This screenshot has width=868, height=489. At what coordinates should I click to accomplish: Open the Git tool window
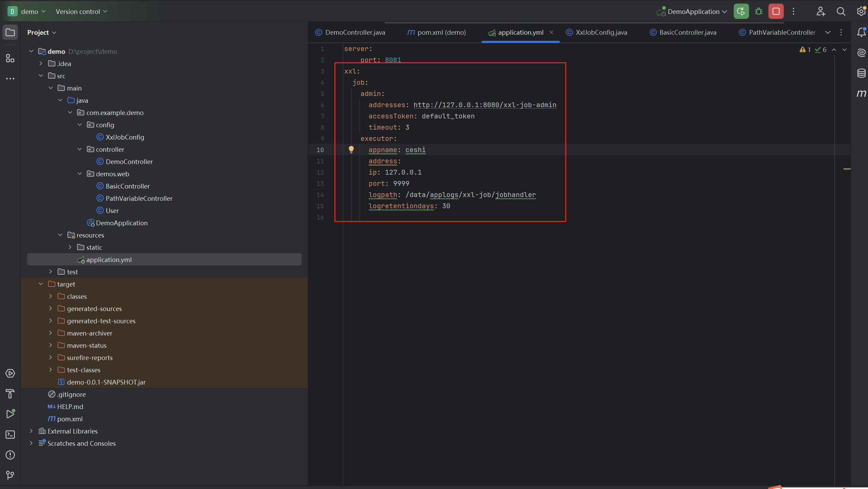[10, 475]
